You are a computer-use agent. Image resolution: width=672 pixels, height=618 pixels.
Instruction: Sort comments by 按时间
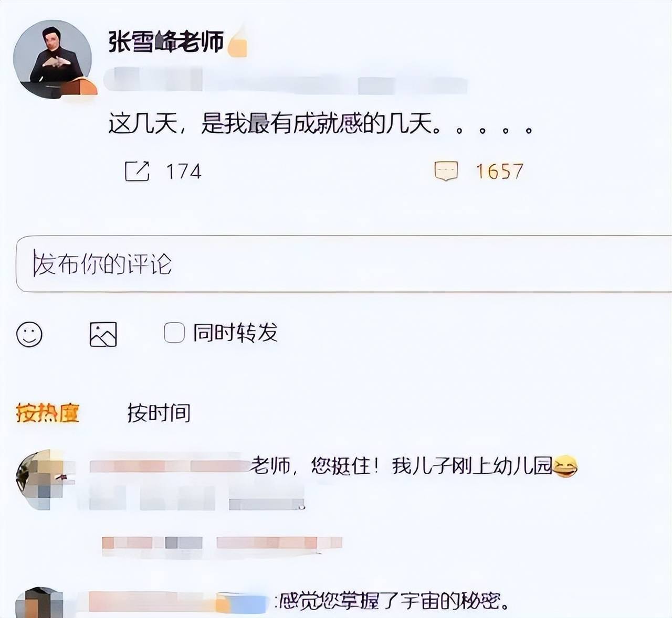tap(159, 413)
